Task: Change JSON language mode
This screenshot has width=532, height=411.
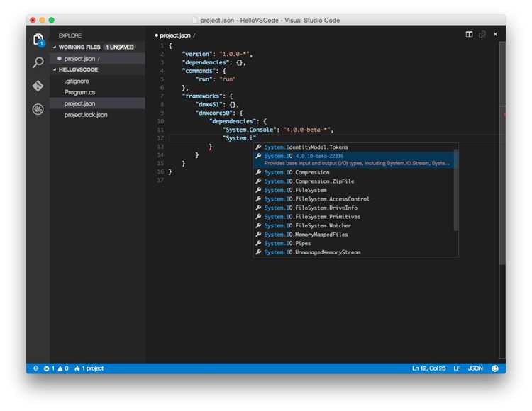Action: click(x=475, y=368)
